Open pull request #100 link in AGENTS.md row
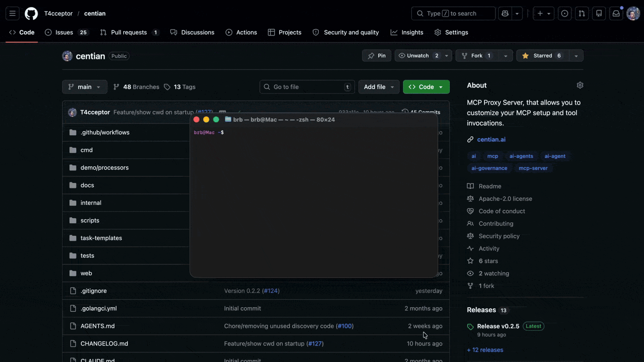Viewport: 644px width, 362px height. coord(345,326)
